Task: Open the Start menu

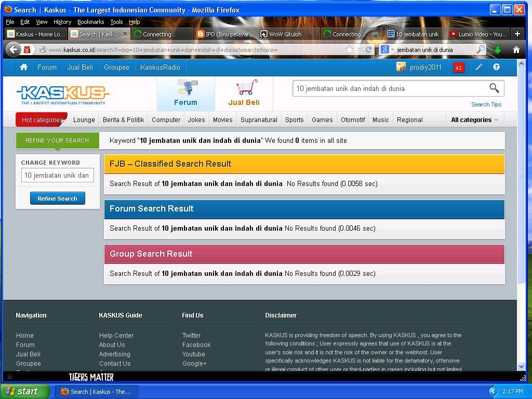Action: pyautogui.click(x=24, y=391)
